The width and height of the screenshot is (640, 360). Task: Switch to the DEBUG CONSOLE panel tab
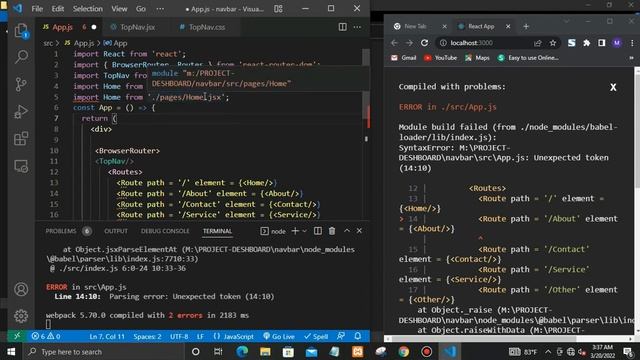tap(165, 231)
